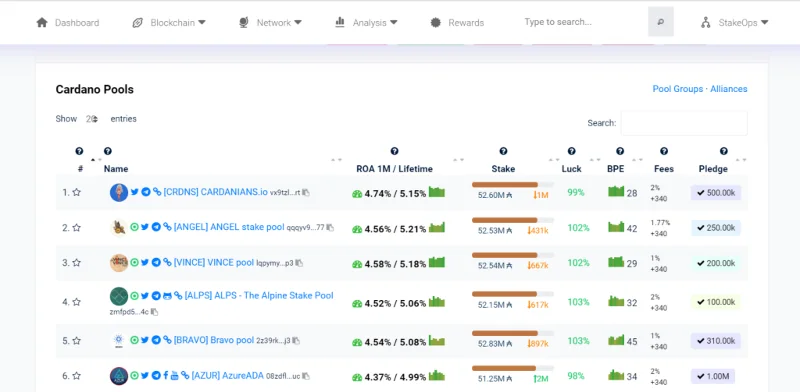Click the AzureADA stake saturation bar

click(513, 368)
